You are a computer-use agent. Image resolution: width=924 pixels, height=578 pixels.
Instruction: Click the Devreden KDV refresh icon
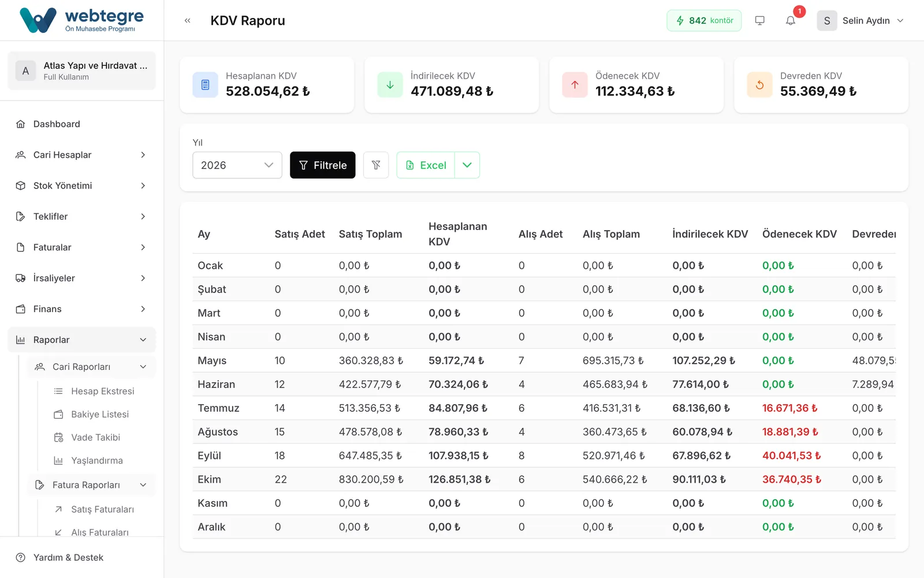coord(759,85)
